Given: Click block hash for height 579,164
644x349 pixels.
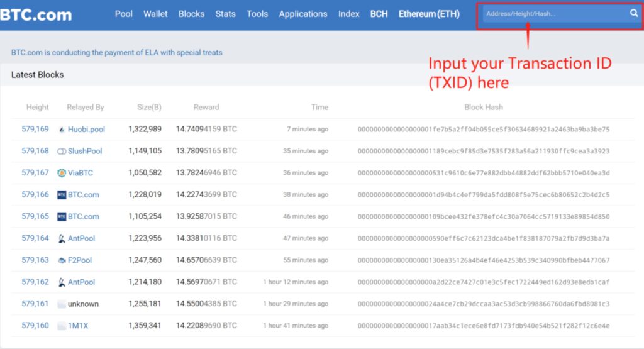Looking at the screenshot, I should click(x=484, y=238).
